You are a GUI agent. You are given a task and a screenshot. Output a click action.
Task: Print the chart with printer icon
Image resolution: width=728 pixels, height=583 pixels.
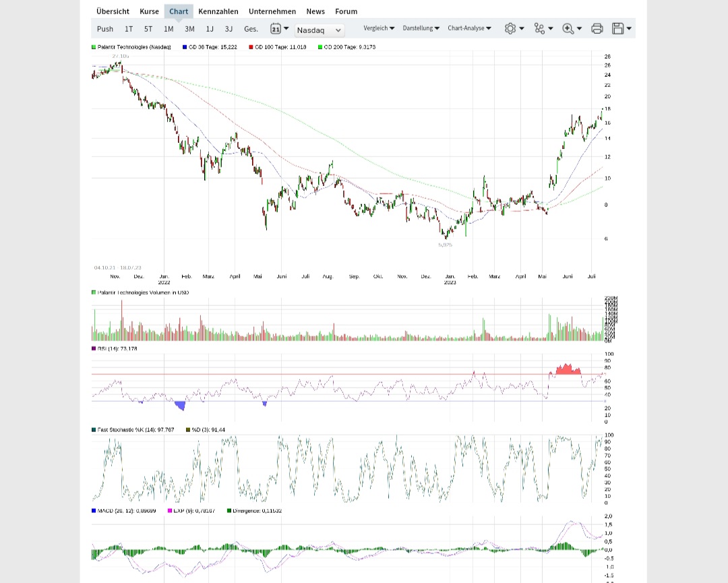[x=597, y=29]
